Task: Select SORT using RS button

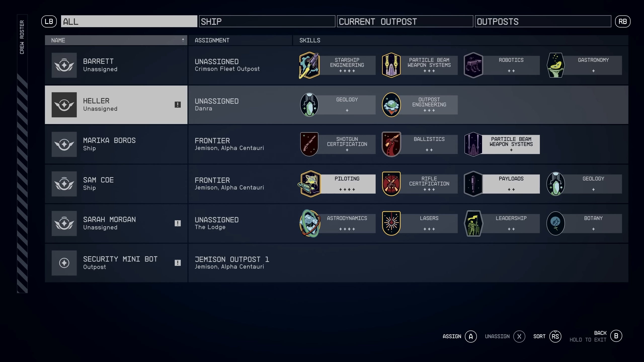Action: pyautogui.click(x=555, y=336)
